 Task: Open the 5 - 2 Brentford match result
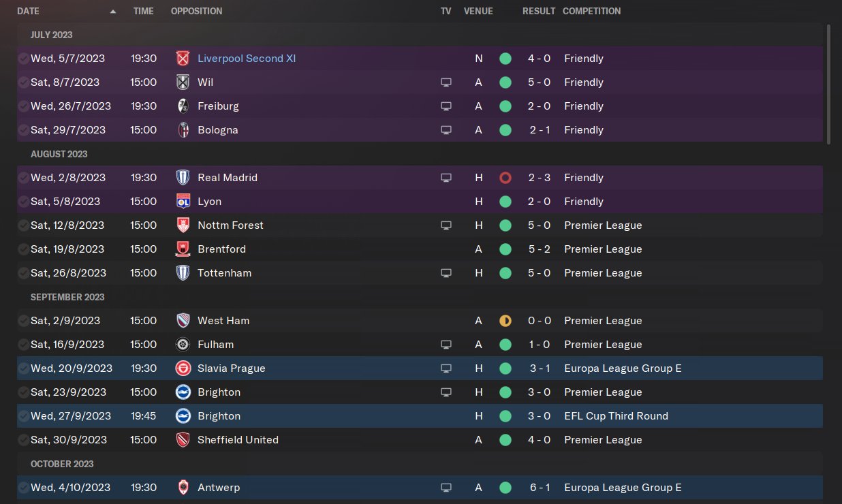tap(539, 249)
